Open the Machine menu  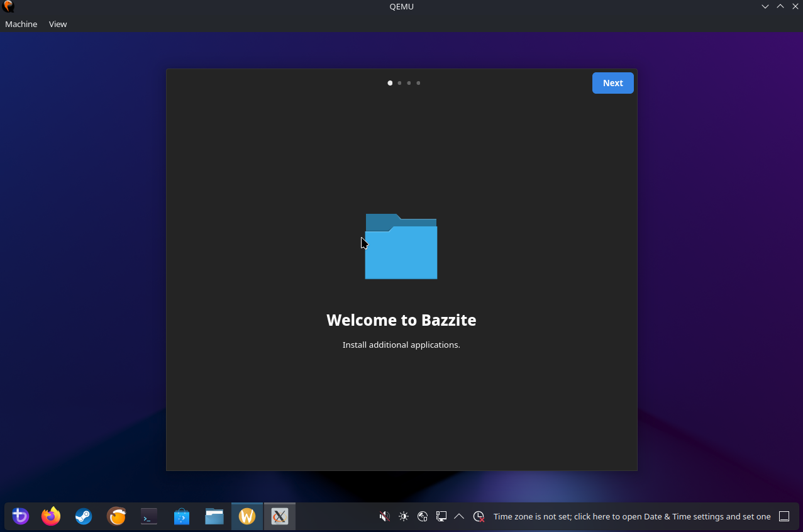point(21,24)
